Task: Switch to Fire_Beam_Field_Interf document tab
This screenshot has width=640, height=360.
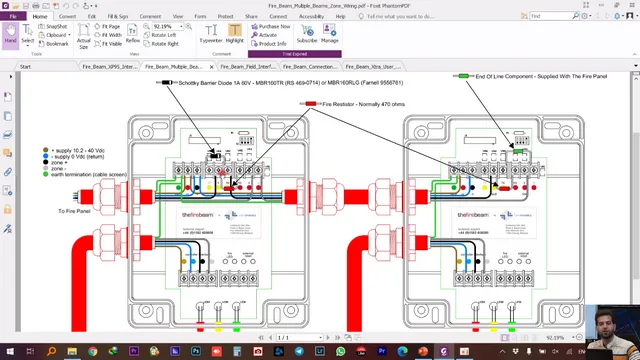Action: point(247,67)
